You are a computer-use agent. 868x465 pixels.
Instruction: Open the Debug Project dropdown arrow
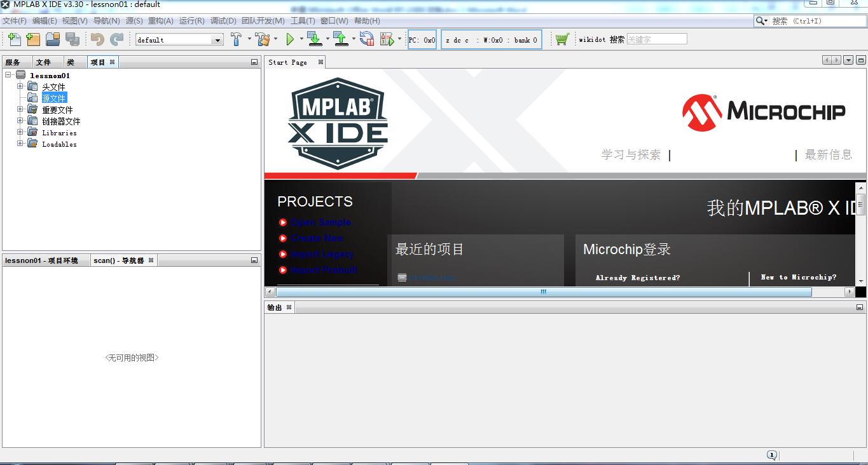399,39
